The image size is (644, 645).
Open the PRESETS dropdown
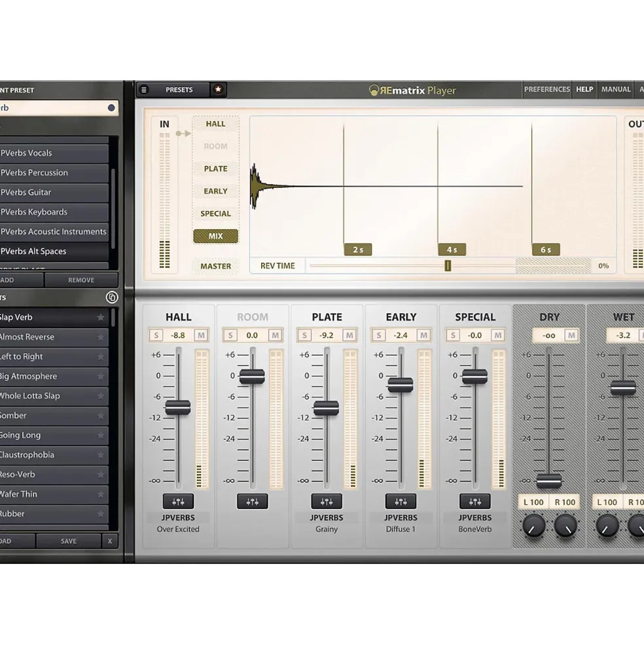tap(179, 90)
